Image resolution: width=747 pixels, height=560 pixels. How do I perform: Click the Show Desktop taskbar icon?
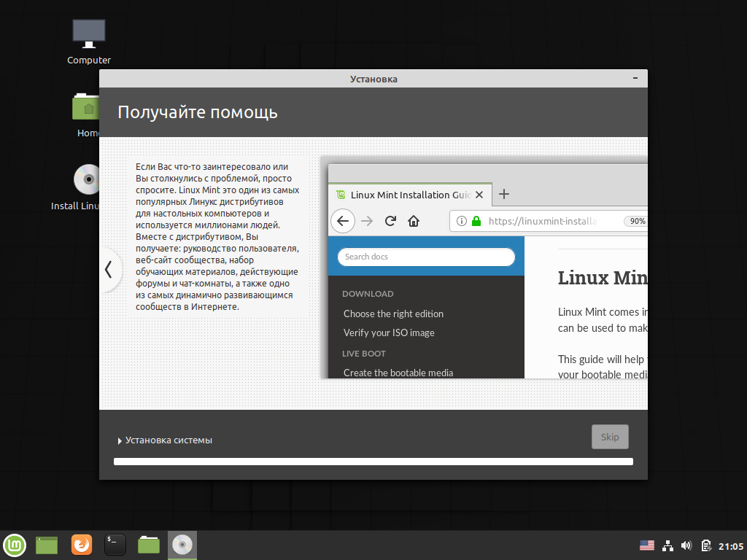(x=47, y=545)
